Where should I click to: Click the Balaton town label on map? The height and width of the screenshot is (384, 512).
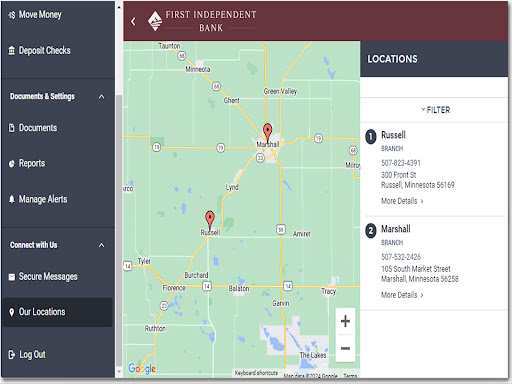coord(239,289)
